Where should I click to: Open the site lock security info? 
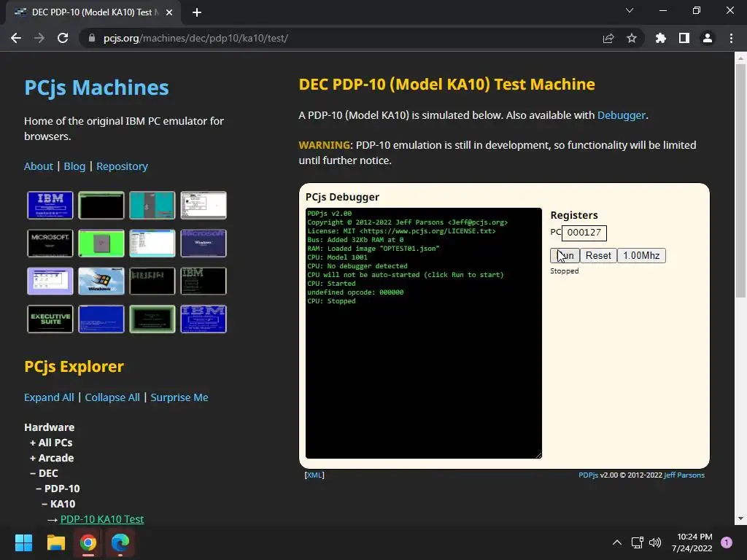click(x=92, y=38)
